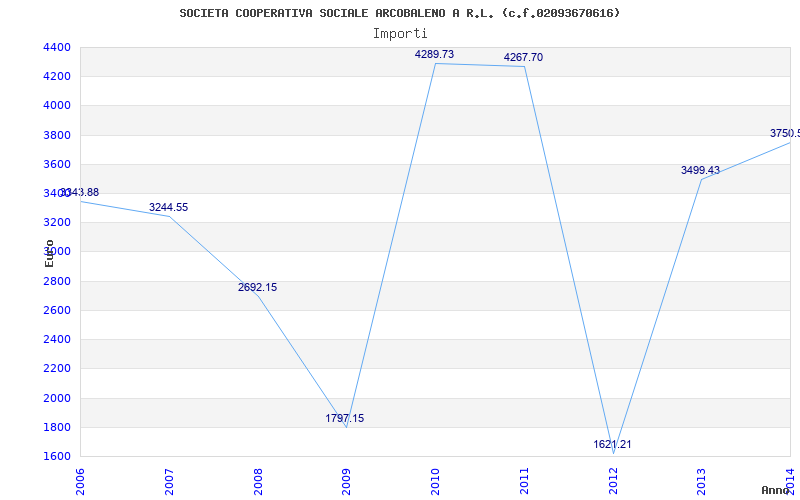Click the 3343.88 data label
The height and width of the screenshot is (500, 800).
coord(80,192)
